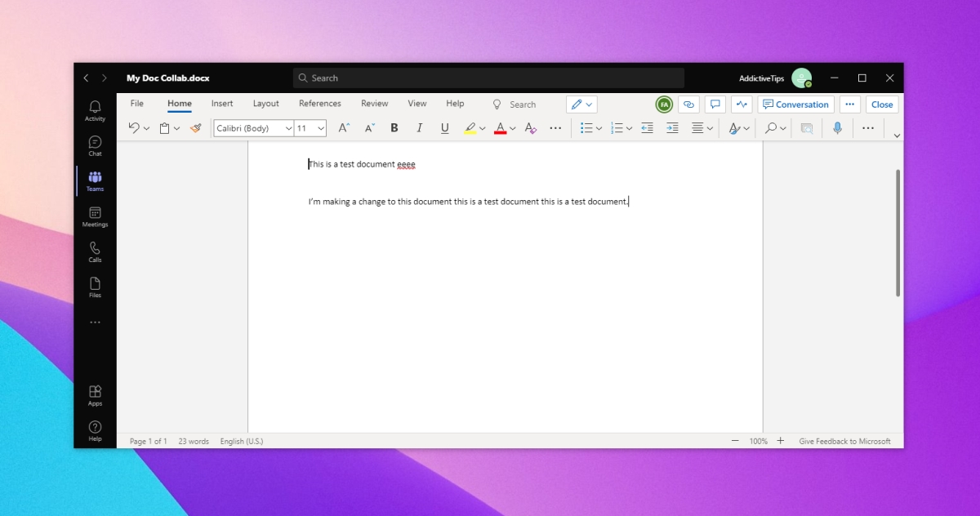980x516 pixels.
Task: Zoom in with the plus button
Action: (x=780, y=441)
